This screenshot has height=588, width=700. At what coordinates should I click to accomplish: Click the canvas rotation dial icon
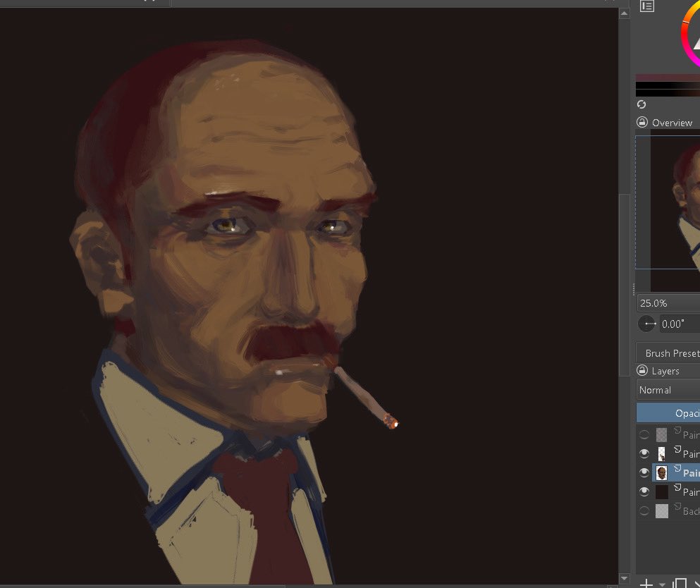(x=646, y=324)
